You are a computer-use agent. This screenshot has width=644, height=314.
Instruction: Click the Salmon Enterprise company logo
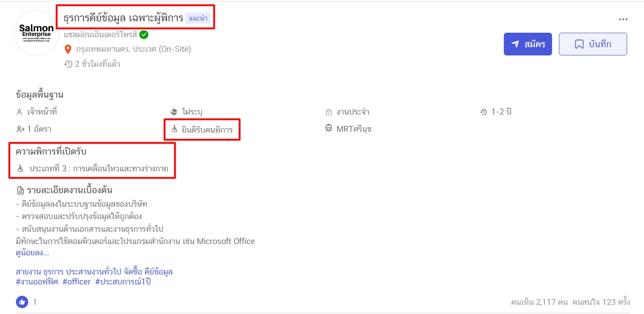(36, 33)
